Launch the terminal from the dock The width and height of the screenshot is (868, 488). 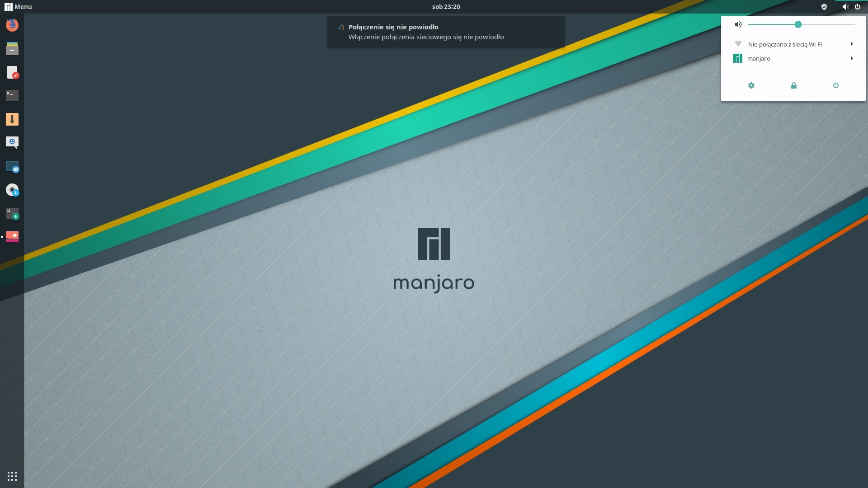(12, 95)
